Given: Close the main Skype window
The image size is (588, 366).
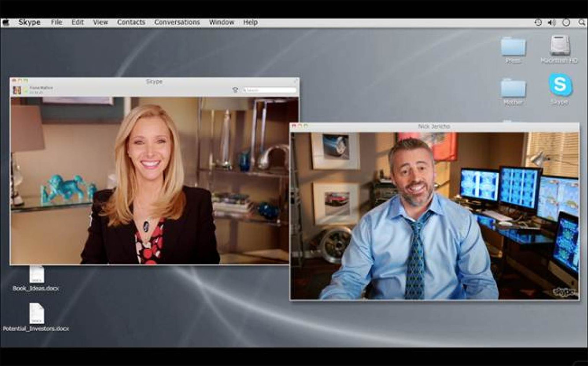Looking at the screenshot, I should [14, 81].
